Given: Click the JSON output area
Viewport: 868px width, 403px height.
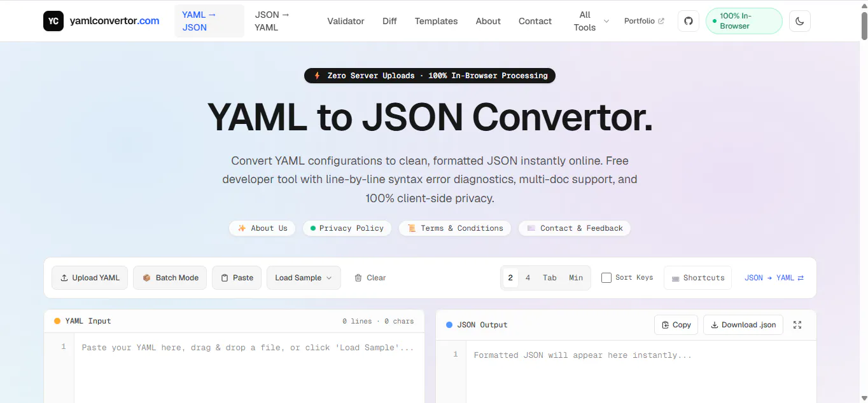Looking at the screenshot, I should [641, 372].
